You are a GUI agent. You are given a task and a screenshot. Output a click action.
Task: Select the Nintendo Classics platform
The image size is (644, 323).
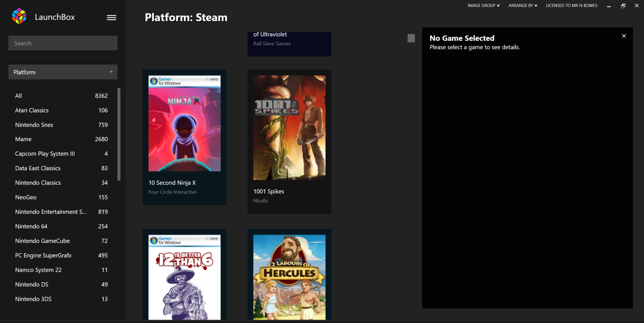click(61, 183)
